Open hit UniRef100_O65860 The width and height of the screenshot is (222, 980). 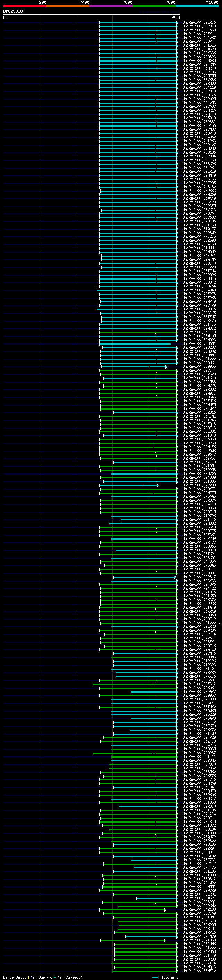point(199,439)
